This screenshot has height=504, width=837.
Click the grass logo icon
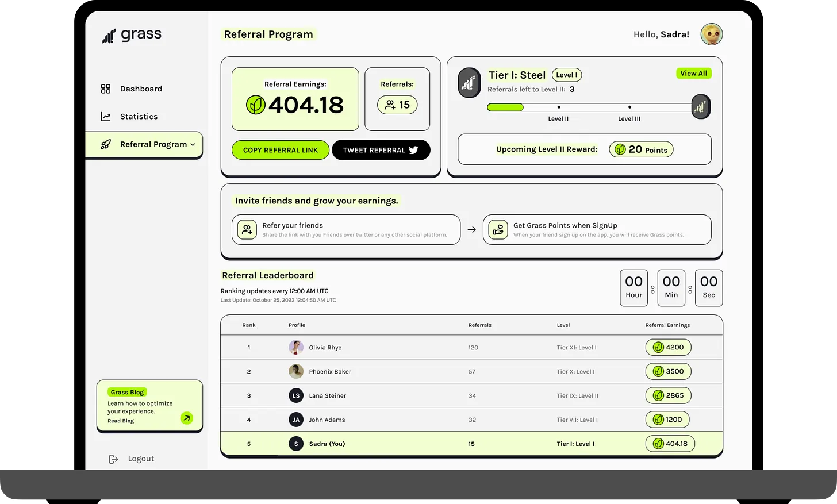(x=109, y=36)
